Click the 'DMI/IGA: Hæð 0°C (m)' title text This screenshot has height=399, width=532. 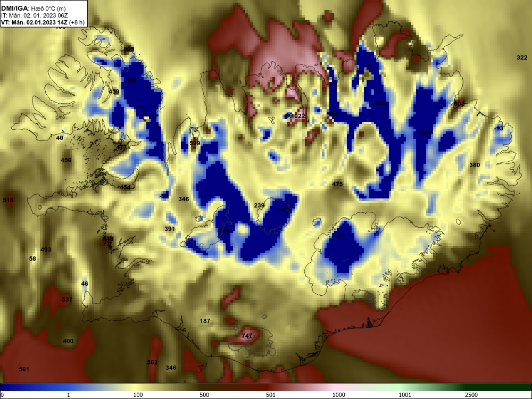(33, 9)
